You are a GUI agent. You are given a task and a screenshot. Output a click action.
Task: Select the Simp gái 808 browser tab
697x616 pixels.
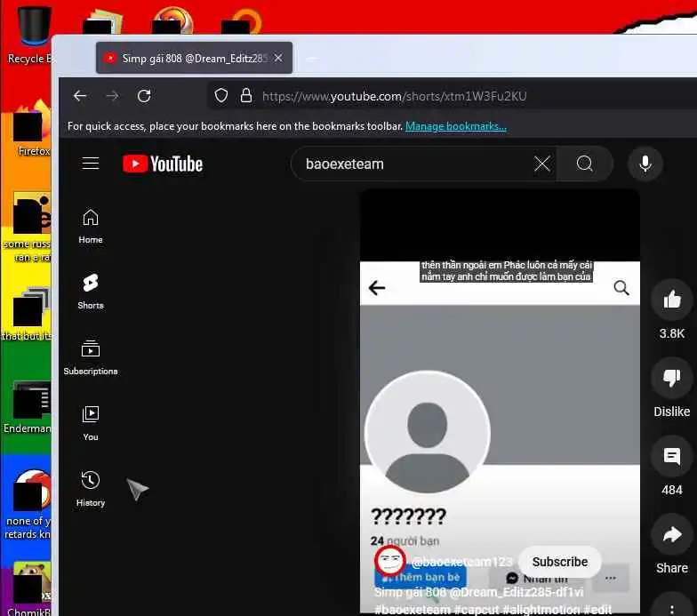pos(194,59)
